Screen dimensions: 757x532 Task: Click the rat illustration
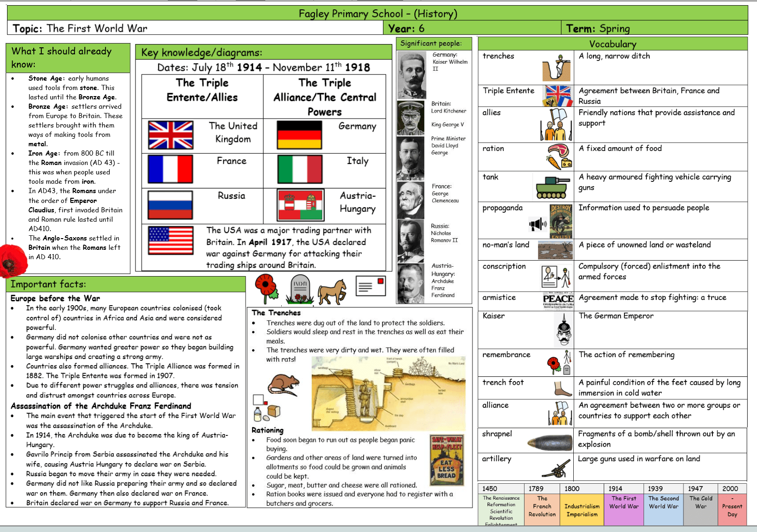pyautogui.click(x=284, y=384)
